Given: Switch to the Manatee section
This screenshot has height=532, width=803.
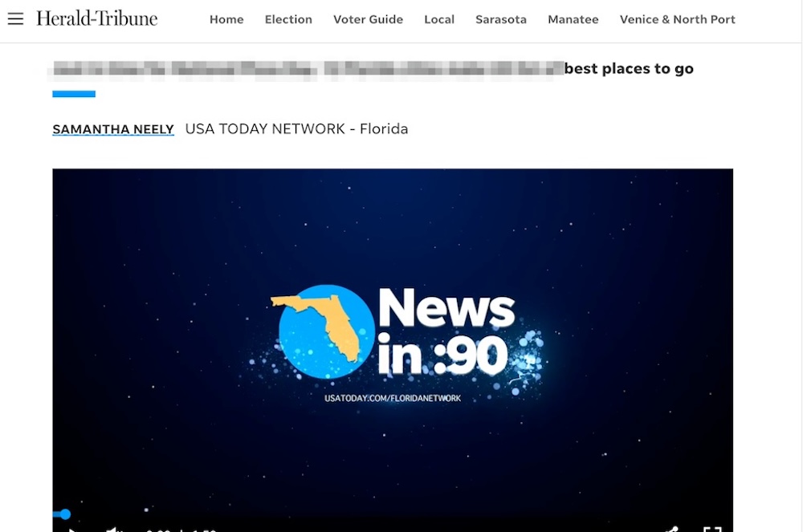Looking at the screenshot, I should 573,19.
